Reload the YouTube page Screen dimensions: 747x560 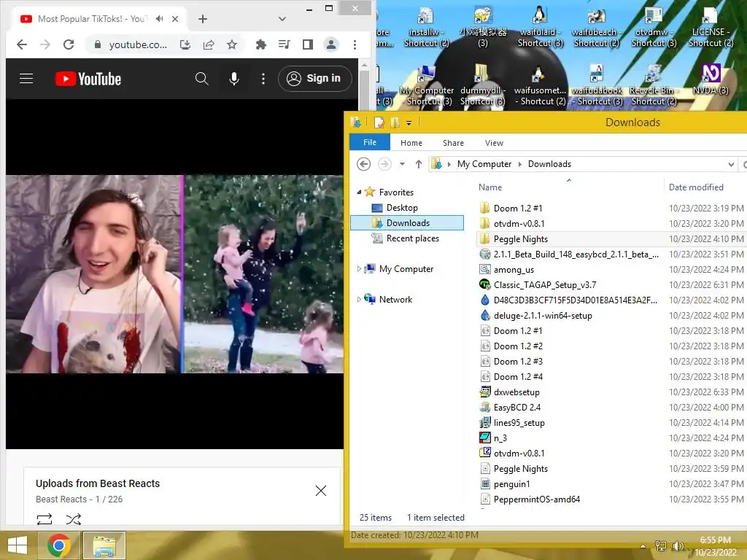tap(69, 44)
